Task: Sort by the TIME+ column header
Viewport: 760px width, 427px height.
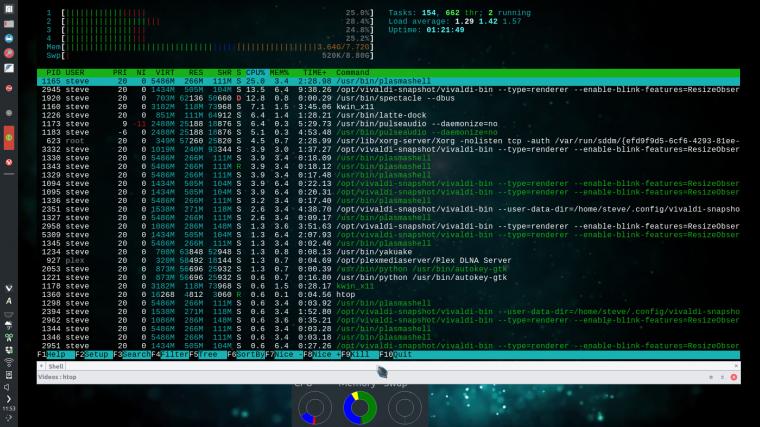Action: pos(315,73)
